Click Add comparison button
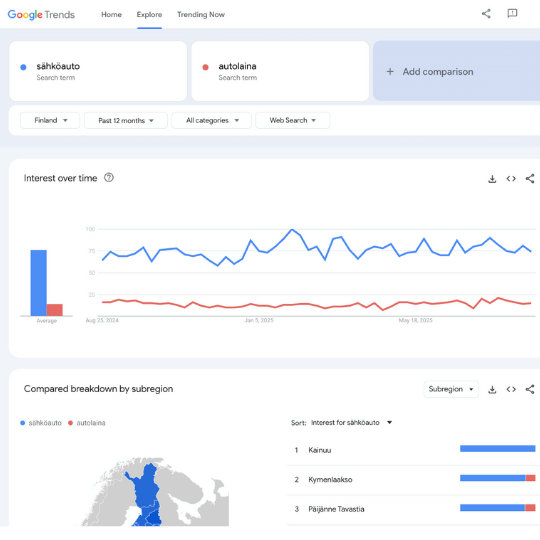Screen dimensions: 540x540 (456, 71)
